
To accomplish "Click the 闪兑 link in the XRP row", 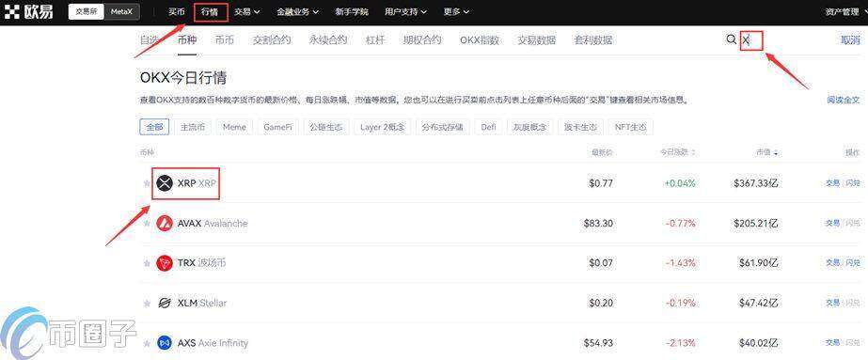I will (x=853, y=183).
